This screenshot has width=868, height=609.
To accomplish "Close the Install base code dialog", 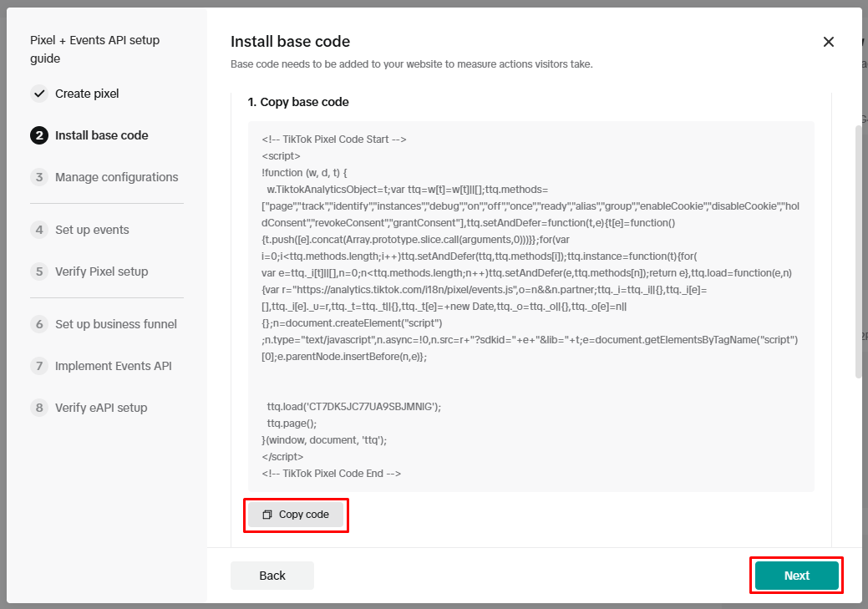I will [x=828, y=42].
